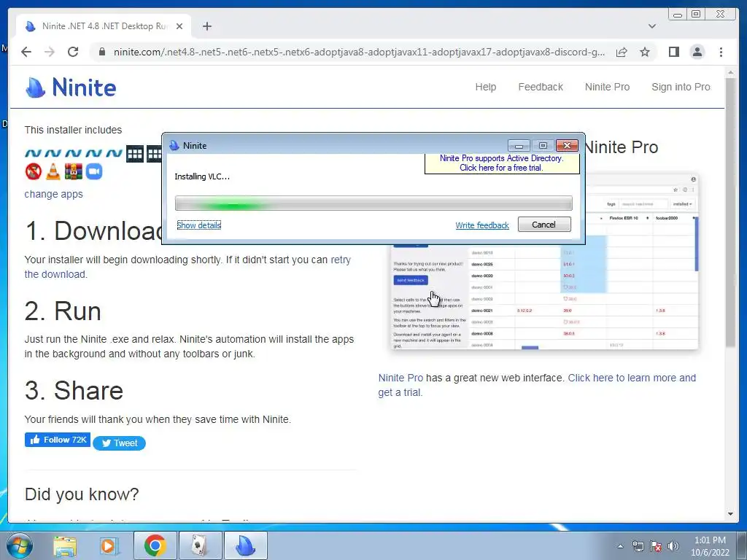This screenshot has height=560, width=747.
Task: Open the Windows Start menu
Action: pos(19,545)
